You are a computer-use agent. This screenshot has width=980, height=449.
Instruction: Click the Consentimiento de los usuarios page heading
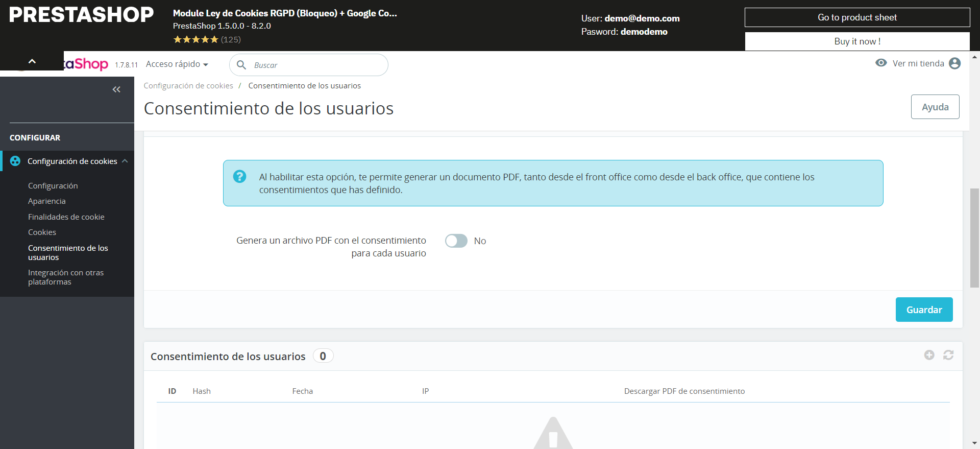tap(268, 108)
